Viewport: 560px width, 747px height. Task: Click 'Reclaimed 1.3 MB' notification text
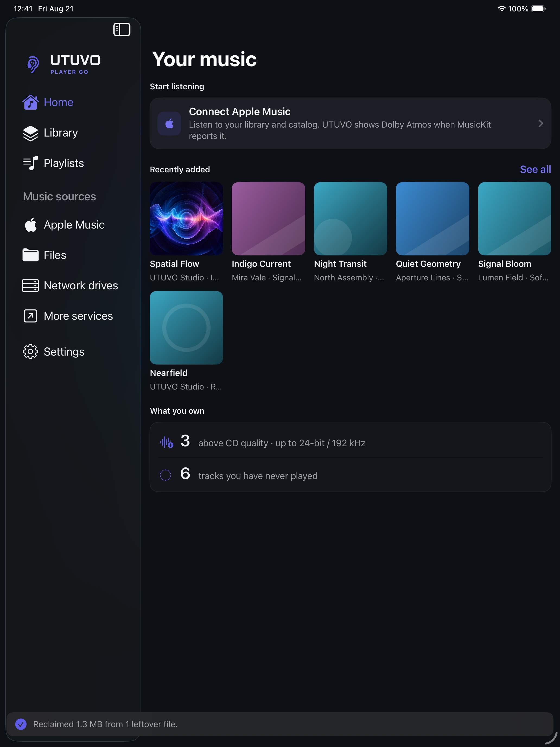(105, 724)
